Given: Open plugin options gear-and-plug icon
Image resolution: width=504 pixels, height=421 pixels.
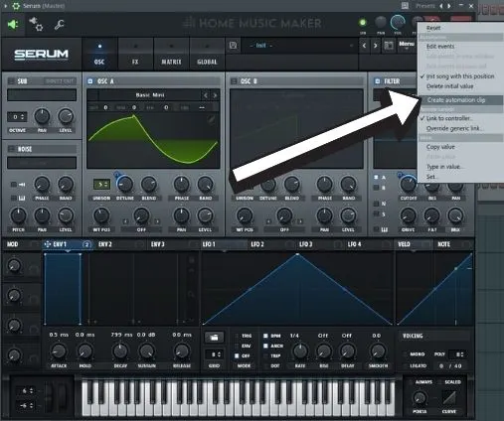Looking at the screenshot, I should point(36,24).
